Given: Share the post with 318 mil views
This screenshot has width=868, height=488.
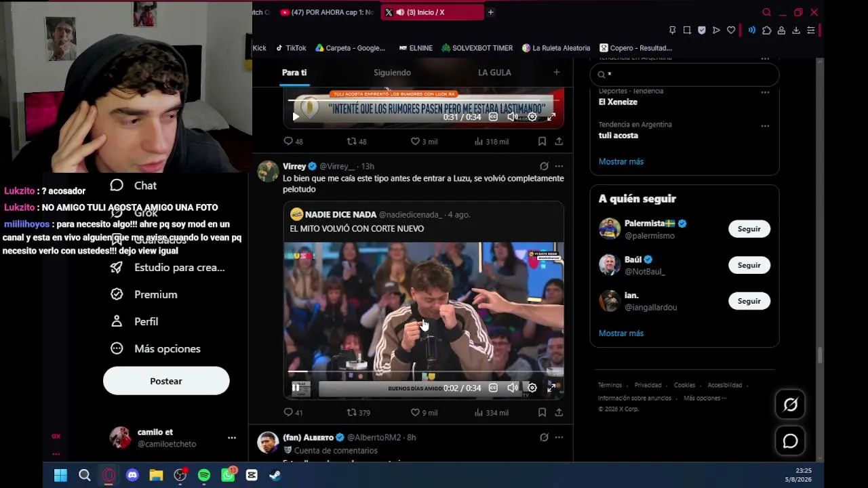Looking at the screenshot, I should tap(559, 141).
